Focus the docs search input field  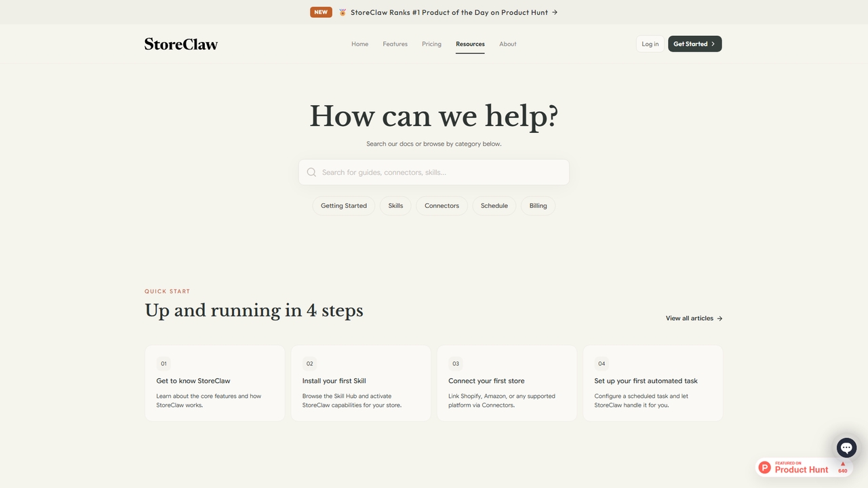(x=434, y=172)
